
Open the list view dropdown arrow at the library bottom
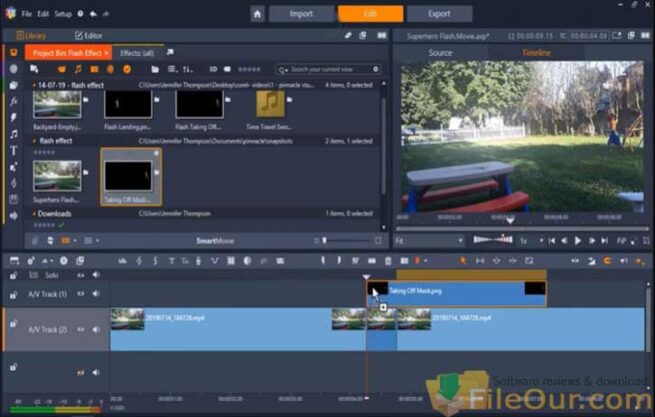(97, 241)
